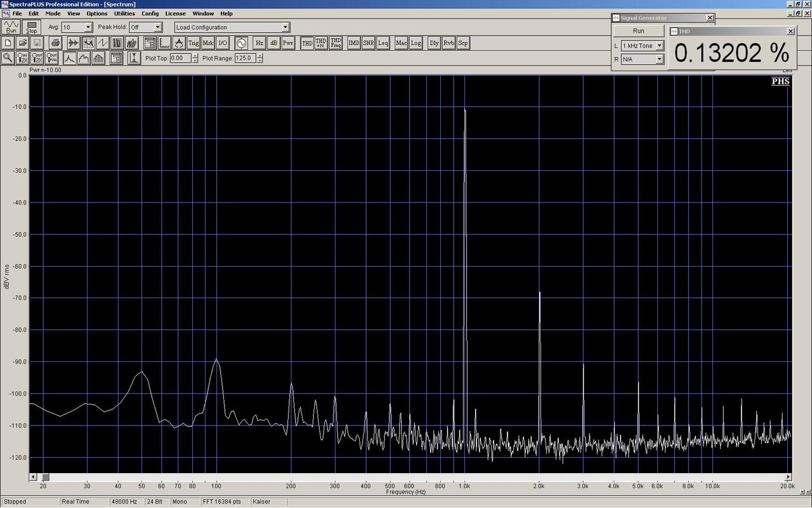Click the horizontal frequency scrollbar thumb
Screen dimensions: 812x508
click(x=46, y=477)
